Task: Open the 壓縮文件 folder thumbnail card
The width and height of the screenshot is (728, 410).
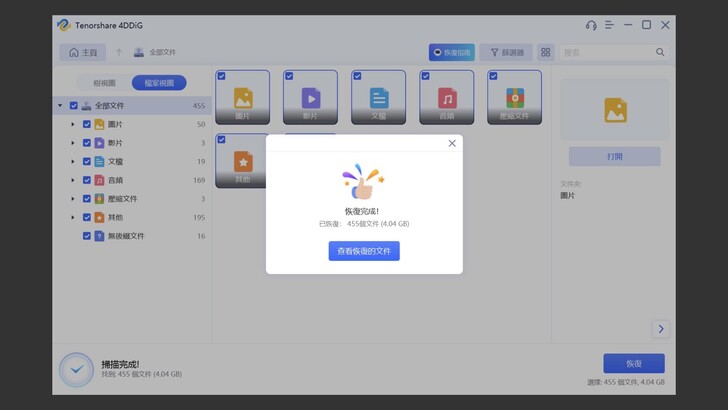Action: click(514, 98)
